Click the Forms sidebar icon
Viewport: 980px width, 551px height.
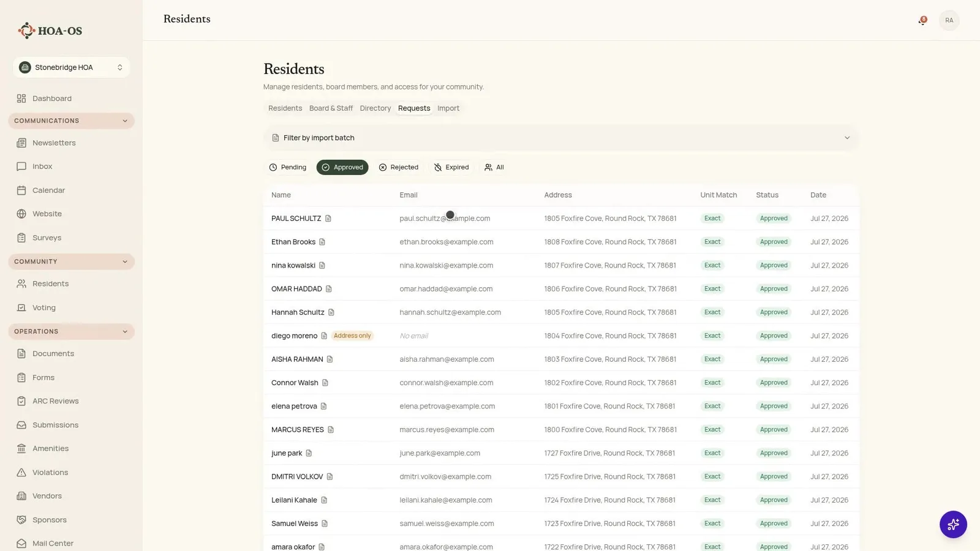point(21,377)
